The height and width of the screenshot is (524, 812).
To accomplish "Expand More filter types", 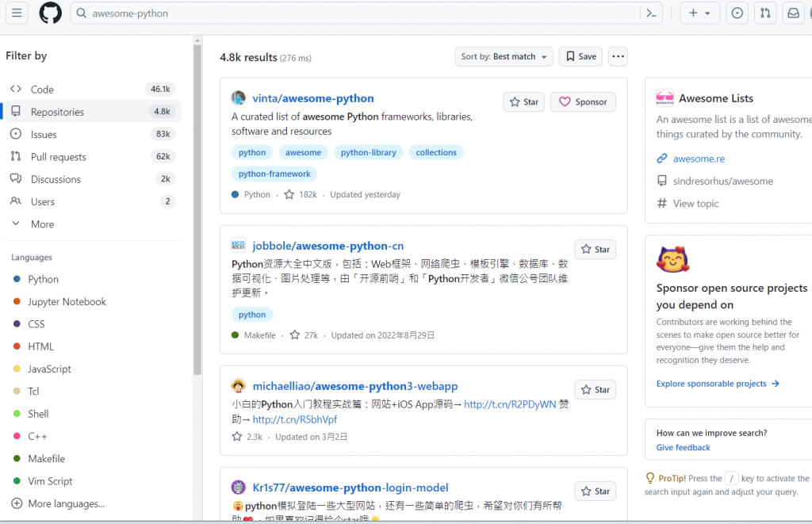I will [94, 224].
